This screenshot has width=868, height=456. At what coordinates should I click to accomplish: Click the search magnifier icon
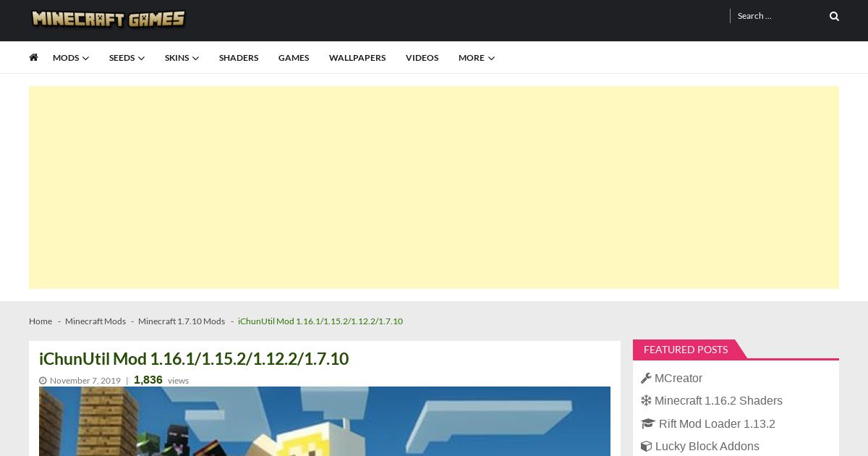[x=834, y=16]
